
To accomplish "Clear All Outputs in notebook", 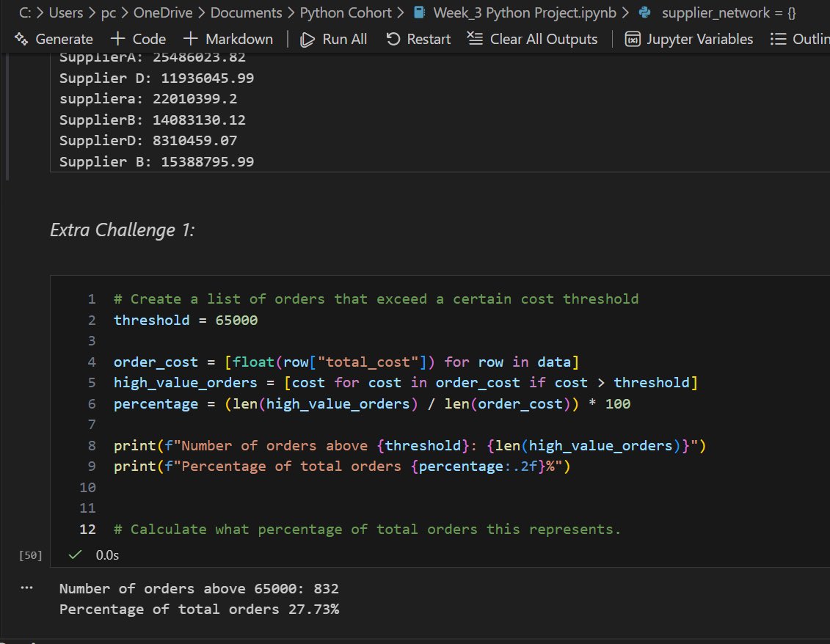I will [x=533, y=39].
